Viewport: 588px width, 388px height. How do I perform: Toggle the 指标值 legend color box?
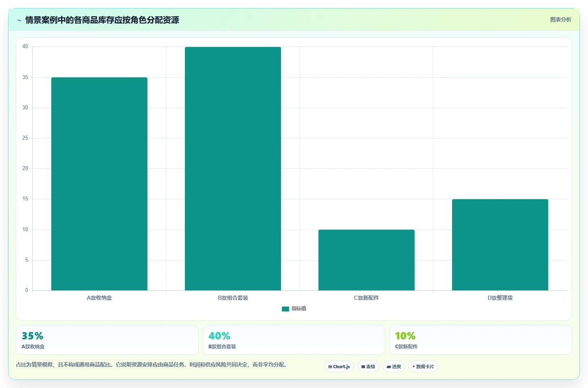285,309
